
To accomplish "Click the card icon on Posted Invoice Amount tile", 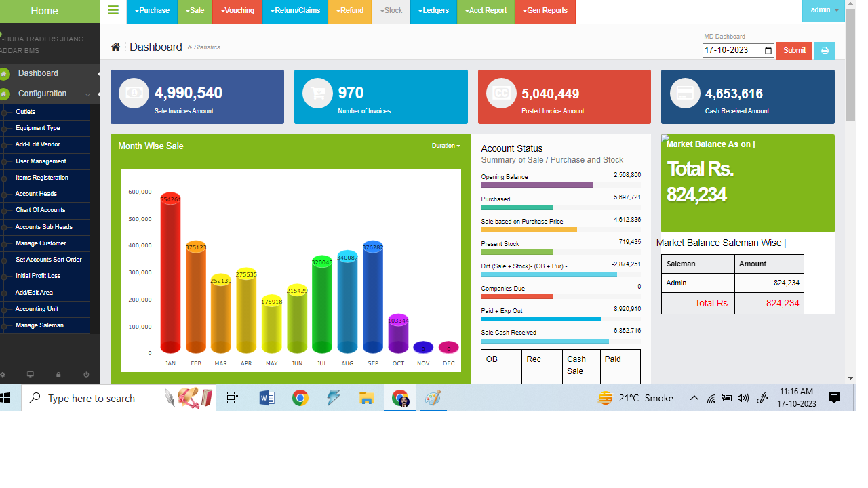I will coord(501,93).
